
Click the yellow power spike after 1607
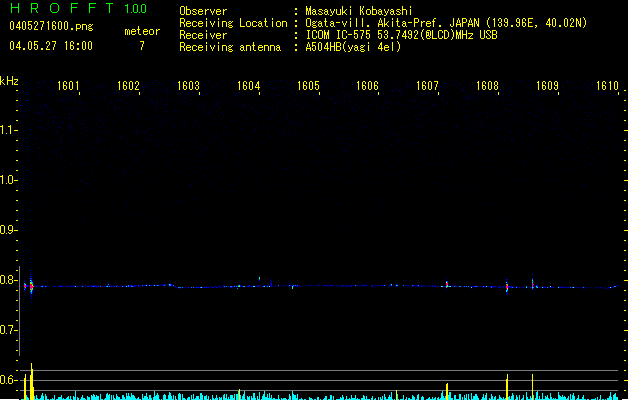point(447,392)
